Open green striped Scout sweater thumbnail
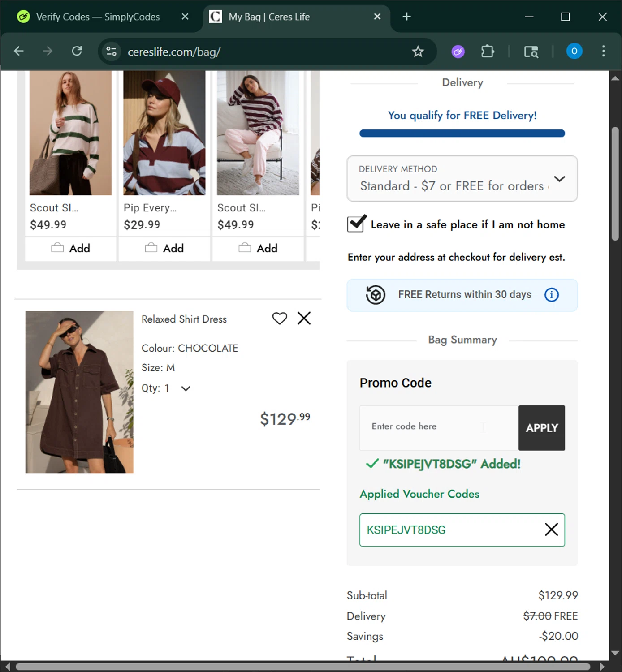The image size is (622, 672). coord(71,133)
